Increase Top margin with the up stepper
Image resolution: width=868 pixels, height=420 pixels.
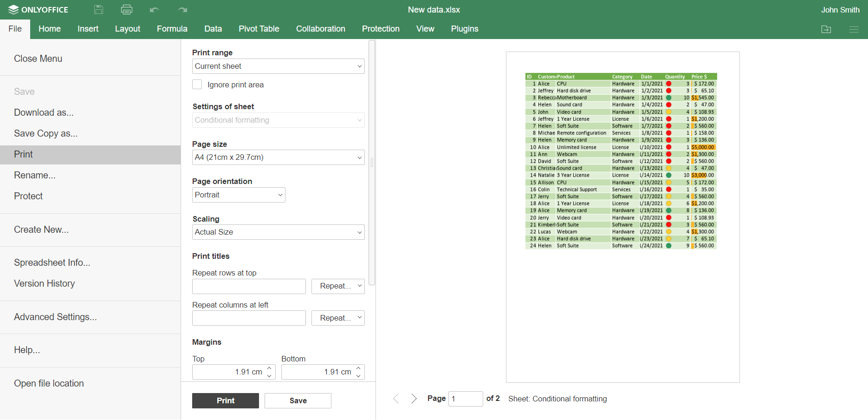270,368
